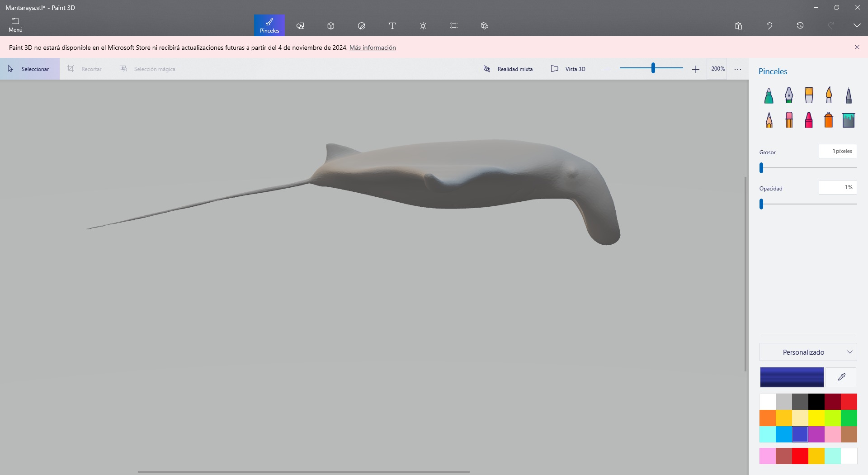This screenshot has height=475, width=868.
Task: Choose the dark gray color swatch
Action: (x=800, y=402)
